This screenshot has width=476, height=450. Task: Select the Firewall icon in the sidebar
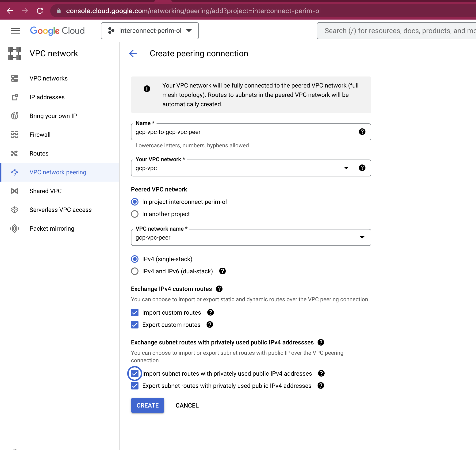coord(15,135)
